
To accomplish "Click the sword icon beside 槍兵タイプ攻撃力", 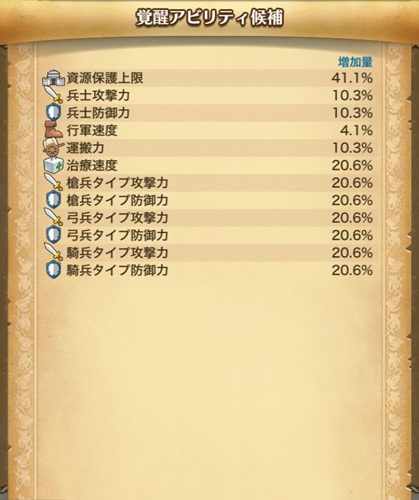I will 53,182.
